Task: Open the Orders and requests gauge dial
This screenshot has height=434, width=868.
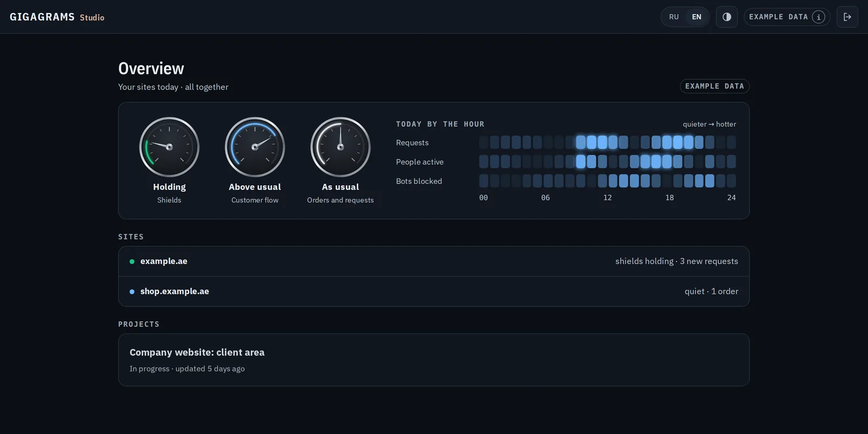Action: tap(341, 147)
